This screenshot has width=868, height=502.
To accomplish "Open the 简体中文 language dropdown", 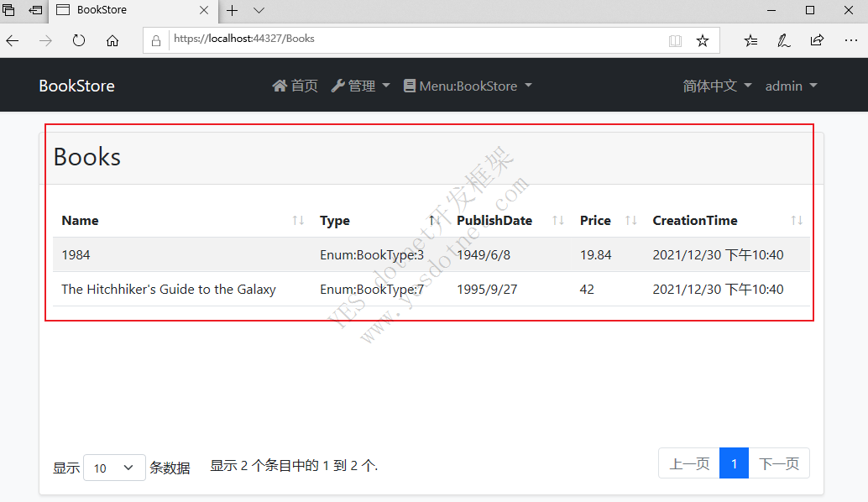I will [717, 86].
